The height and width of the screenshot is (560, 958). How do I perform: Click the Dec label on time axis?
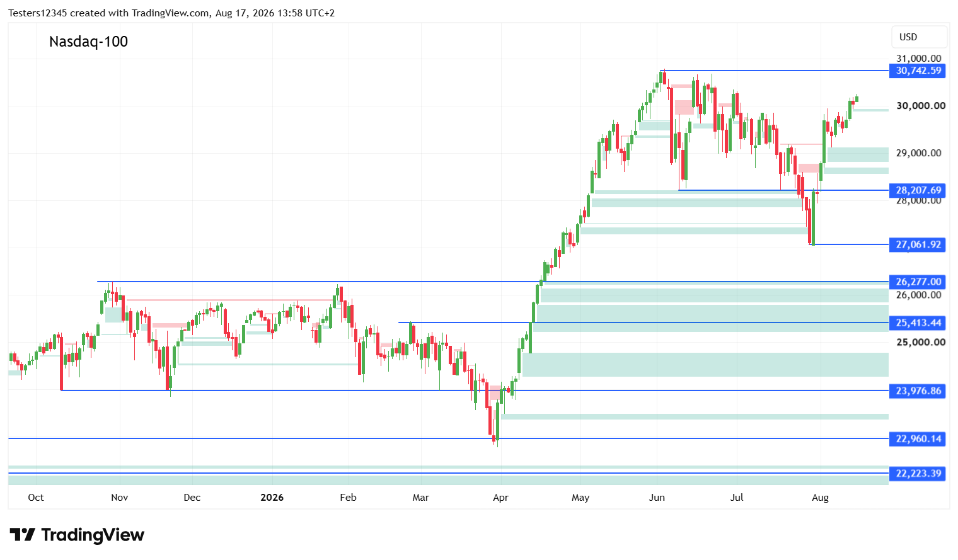point(192,498)
